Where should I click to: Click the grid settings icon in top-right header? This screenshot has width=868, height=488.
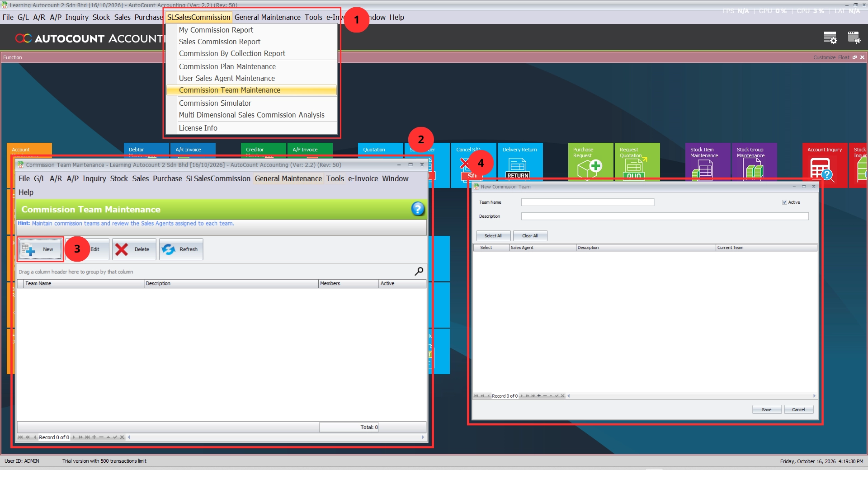[830, 38]
